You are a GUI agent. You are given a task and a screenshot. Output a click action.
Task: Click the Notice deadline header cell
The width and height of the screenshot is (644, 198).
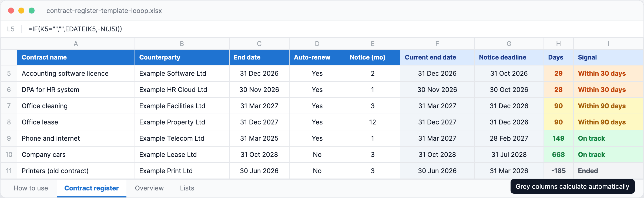pos(509,57)
